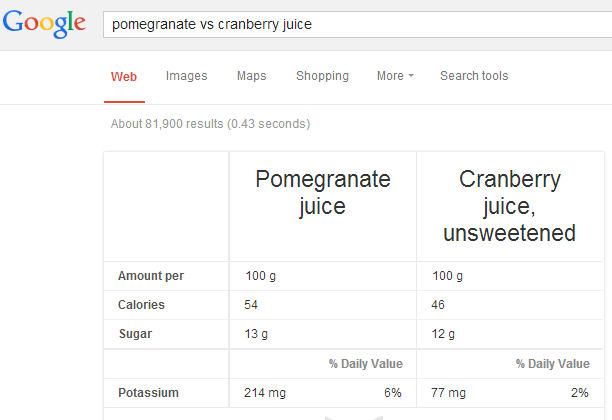
Task: Click the 54 calories value
Action: 252,305
